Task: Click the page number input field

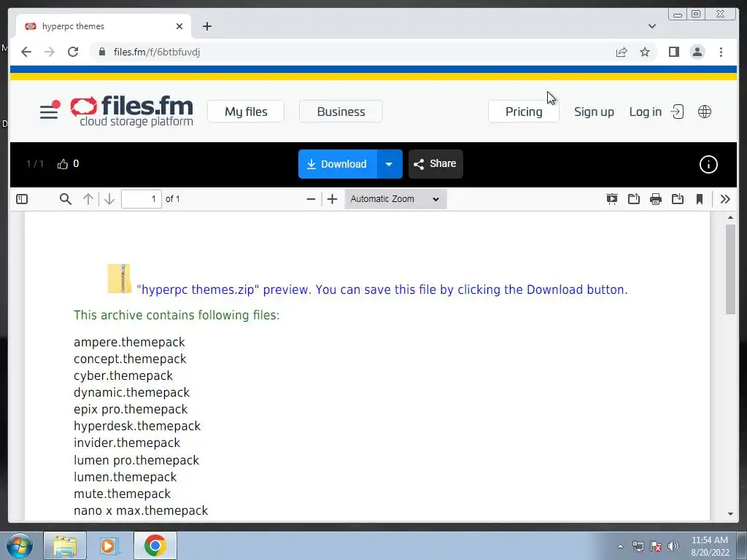Action: pyautogui.click(x=142, y=199)
